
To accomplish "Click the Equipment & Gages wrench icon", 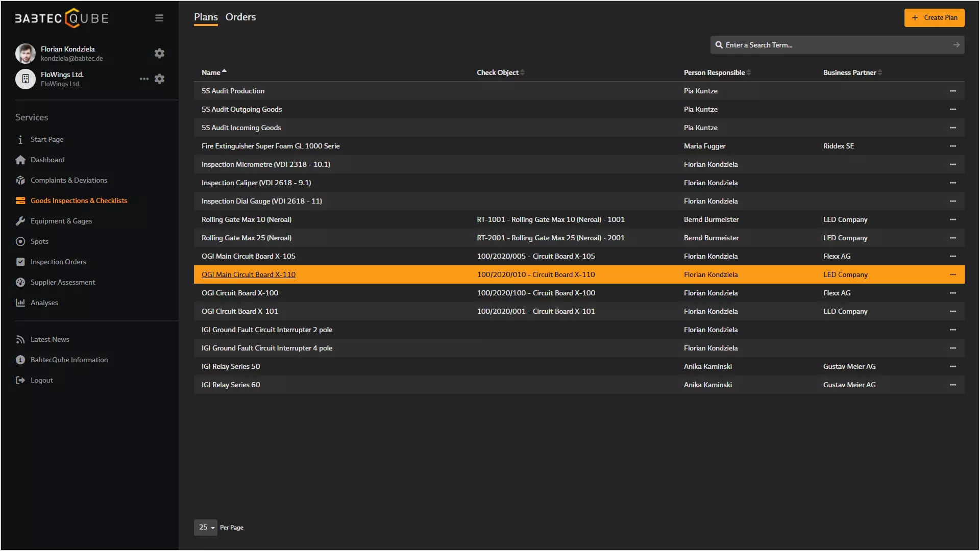I will pos(20,221).
